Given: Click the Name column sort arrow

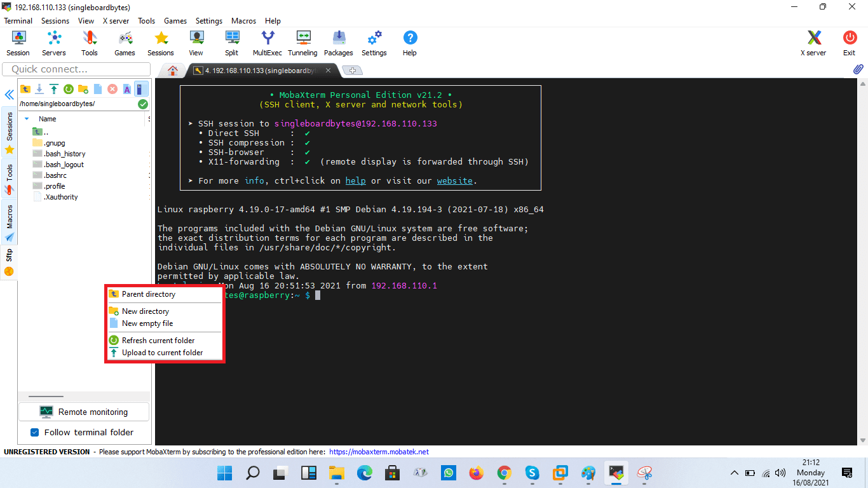Looking at the screenshot, I should pyautogui.click(x=27, y=119).
